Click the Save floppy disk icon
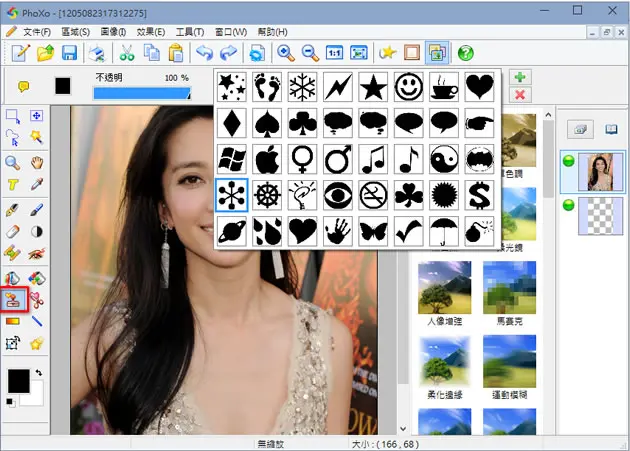The height and width of the screenshot is (451, 630). click(x=70, y=53)
